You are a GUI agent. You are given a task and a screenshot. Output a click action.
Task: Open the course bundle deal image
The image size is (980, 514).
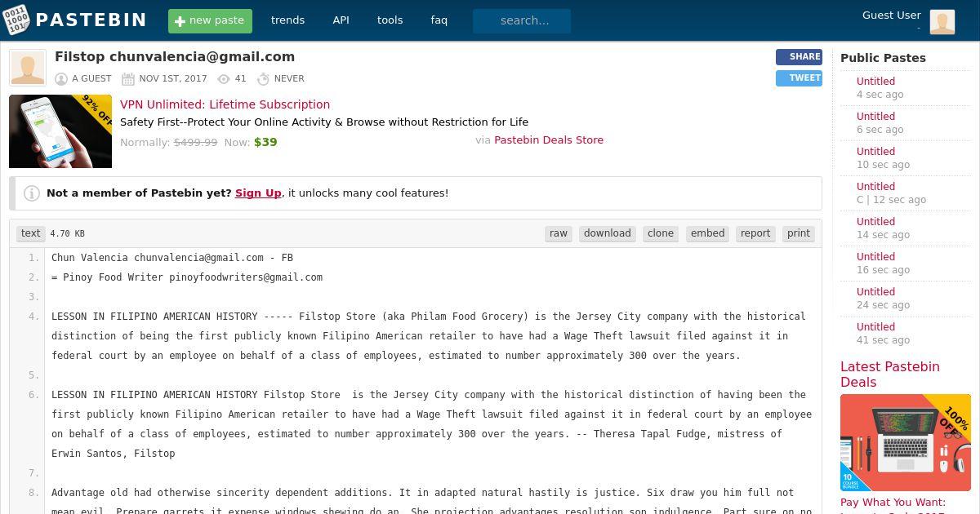pyautogui.click(x=906, y=443)
